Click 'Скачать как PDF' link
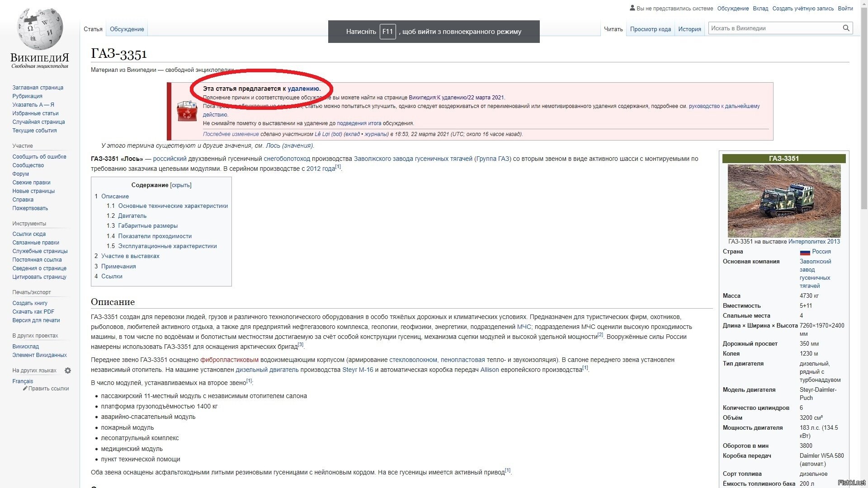 [33, 312]
